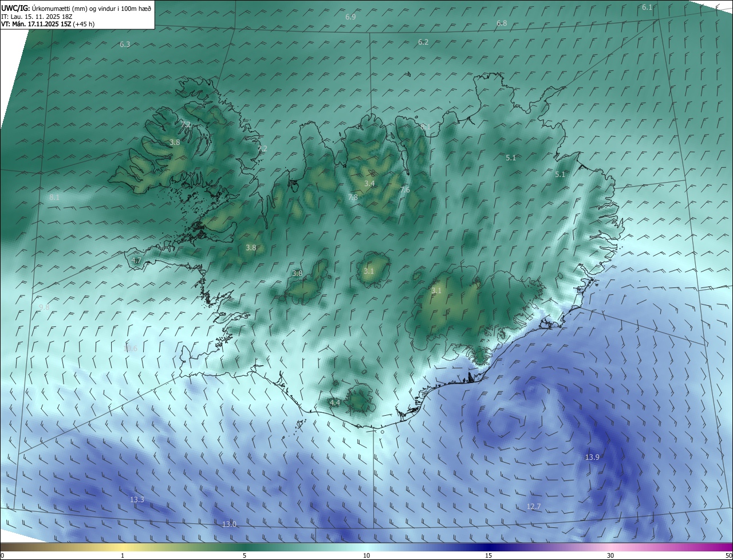This screenshot has height=560, width=733.
Task: Click the color scale tick label 50
Action: [x=728, y=555]
